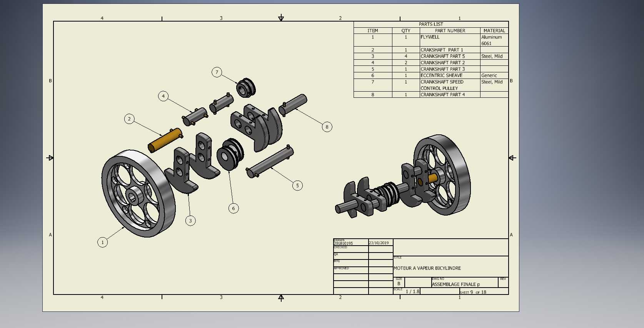This screenshot has width=644, height=328.
Task: Click the scale value 1 / 1.8
Action: coord(412,291)
